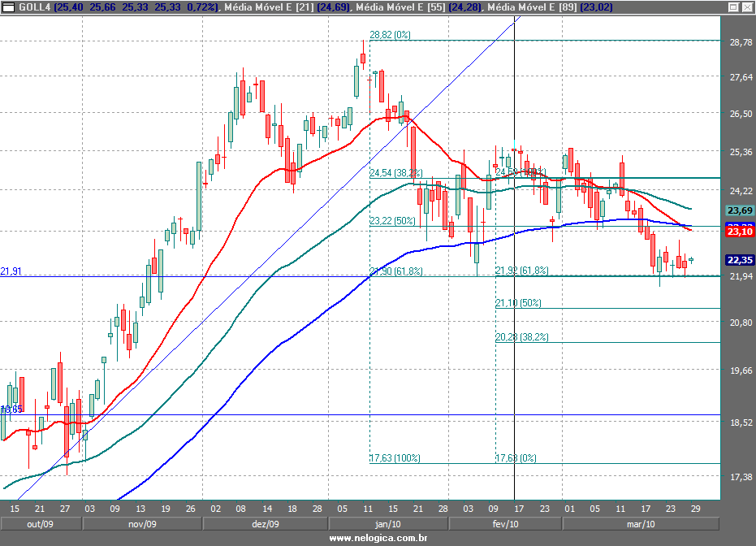Select the 21,92 (61,8%) Fibonacci label
756x546 pixels.
(521, 270)
